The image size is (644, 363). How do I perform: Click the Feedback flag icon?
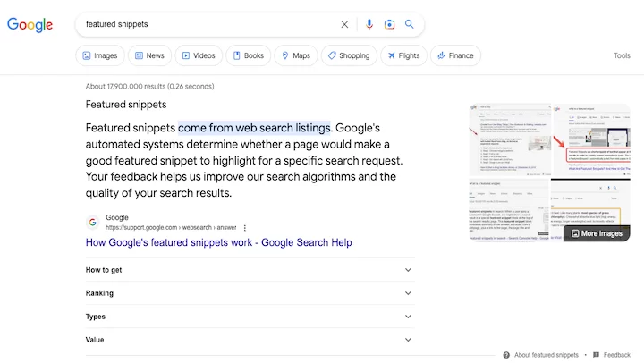(596, 355)
